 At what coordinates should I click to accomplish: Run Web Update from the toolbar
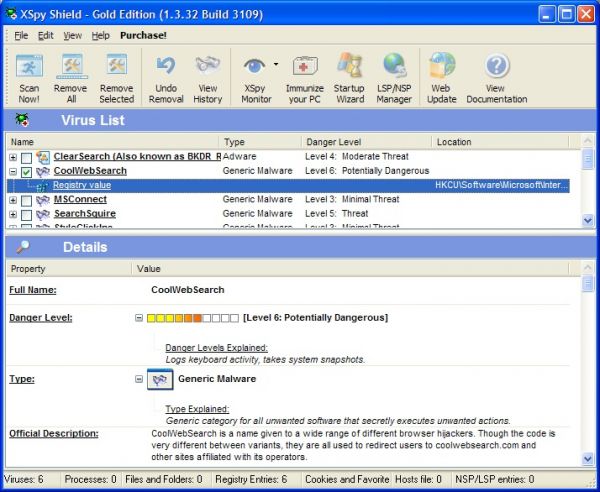442,68
